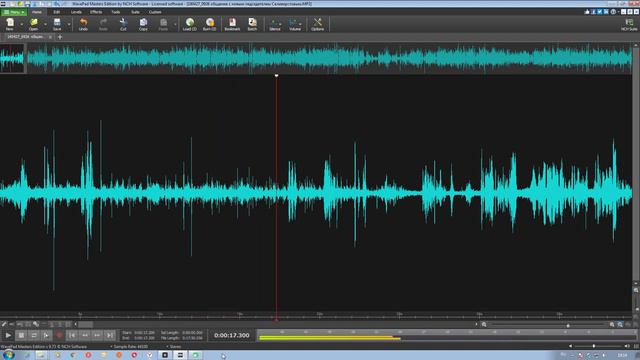Screen dimensions: 640x360
Task: Click the overview waveform thumbnail at left
Action: coord(12,58)
